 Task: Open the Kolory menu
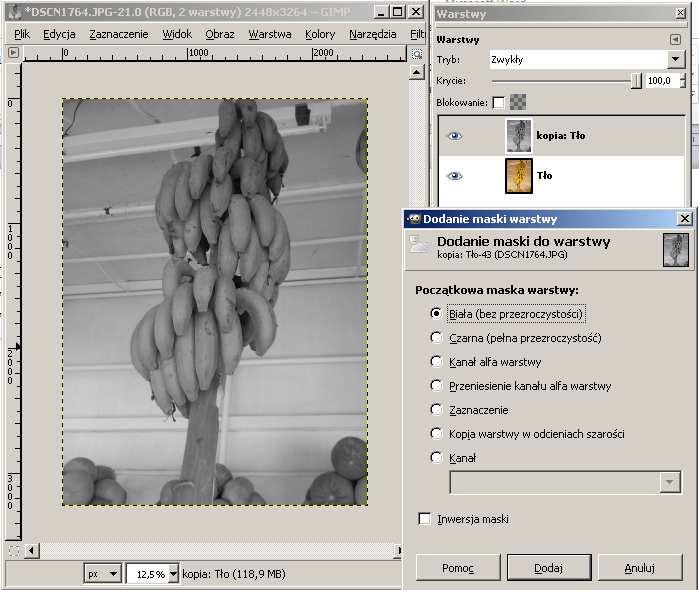(x=320, y=34)
